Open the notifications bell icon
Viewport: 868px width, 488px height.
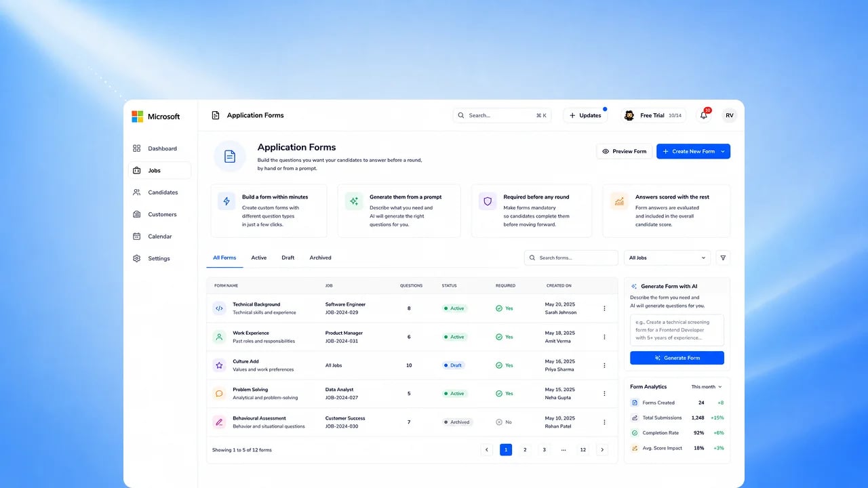pos(704,115)
